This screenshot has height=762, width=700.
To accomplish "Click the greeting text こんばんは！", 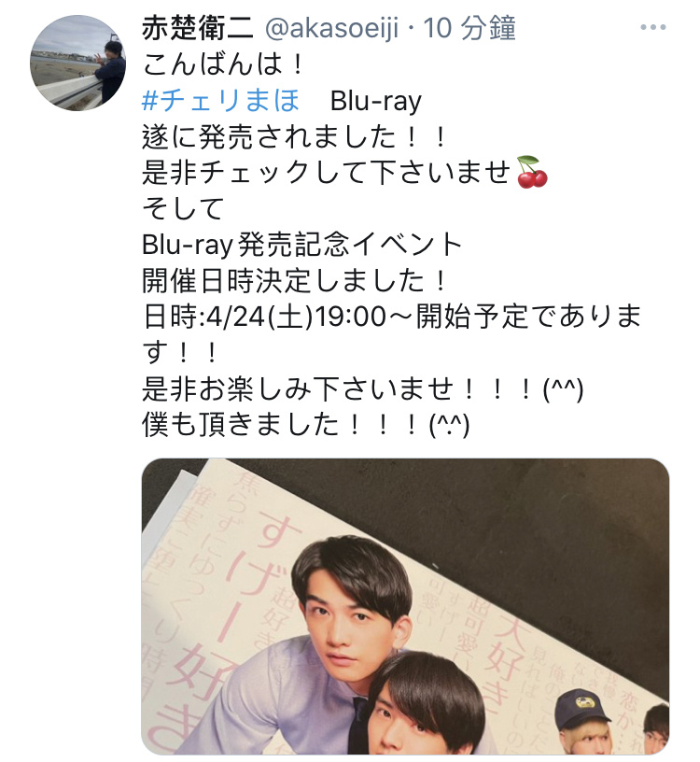I will (x=224, y=64).
